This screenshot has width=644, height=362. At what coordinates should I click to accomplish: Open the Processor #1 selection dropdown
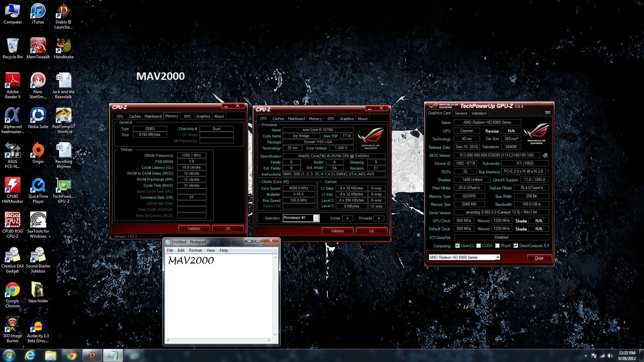coord(316,218)
